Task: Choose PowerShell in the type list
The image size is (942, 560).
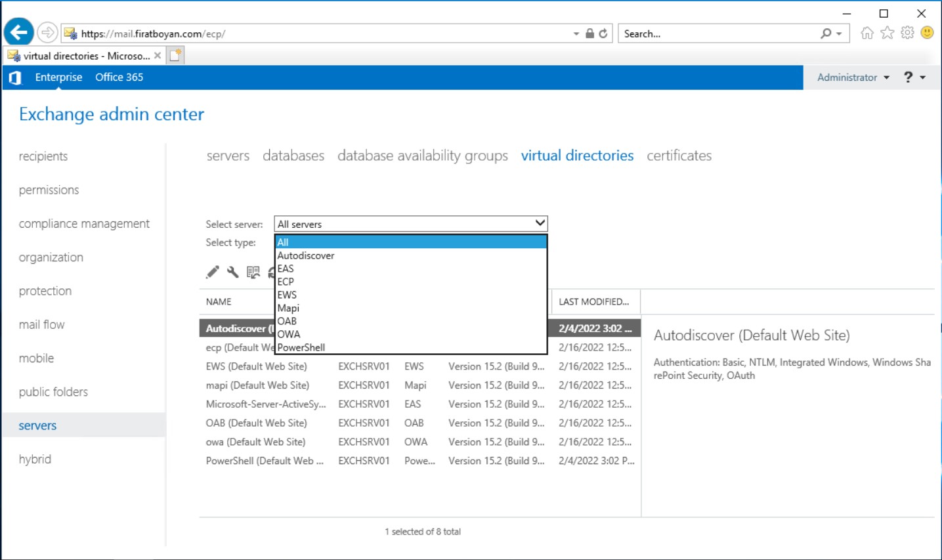Action: 411,347
